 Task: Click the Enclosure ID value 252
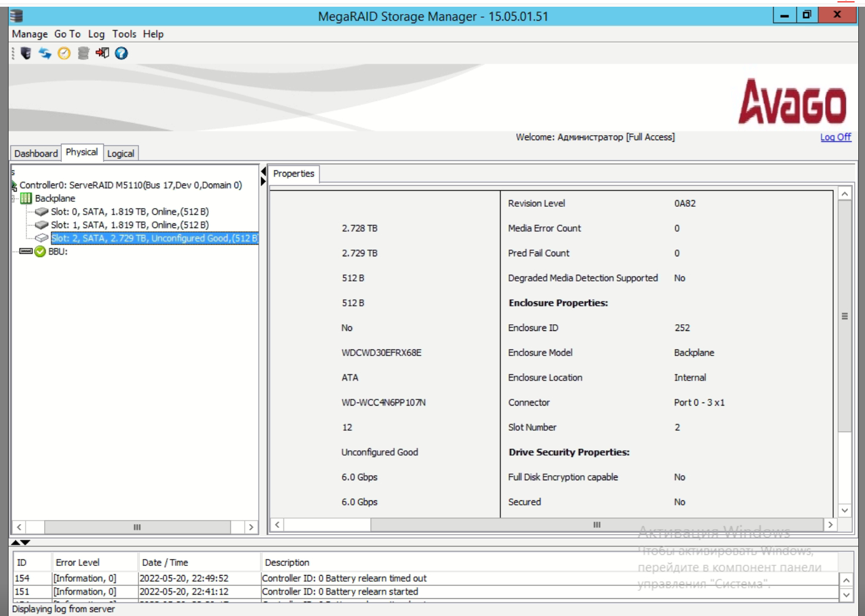682,328
